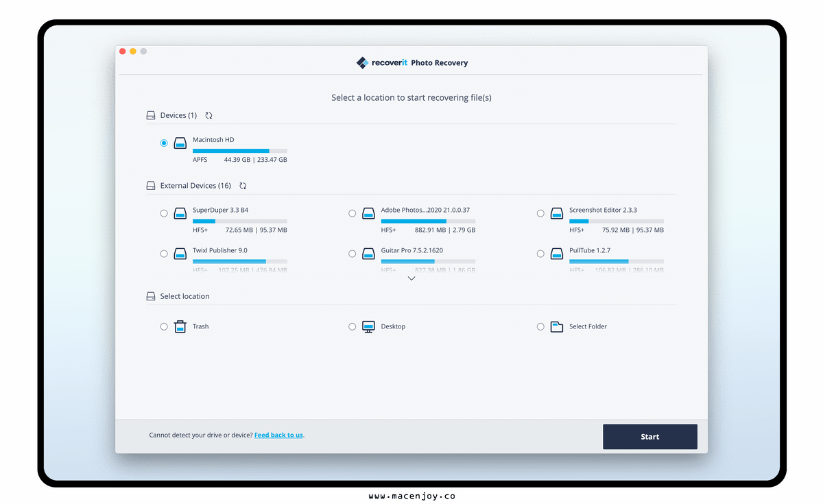Click the Select Folder label
The image size is (823, 504).
588,326
